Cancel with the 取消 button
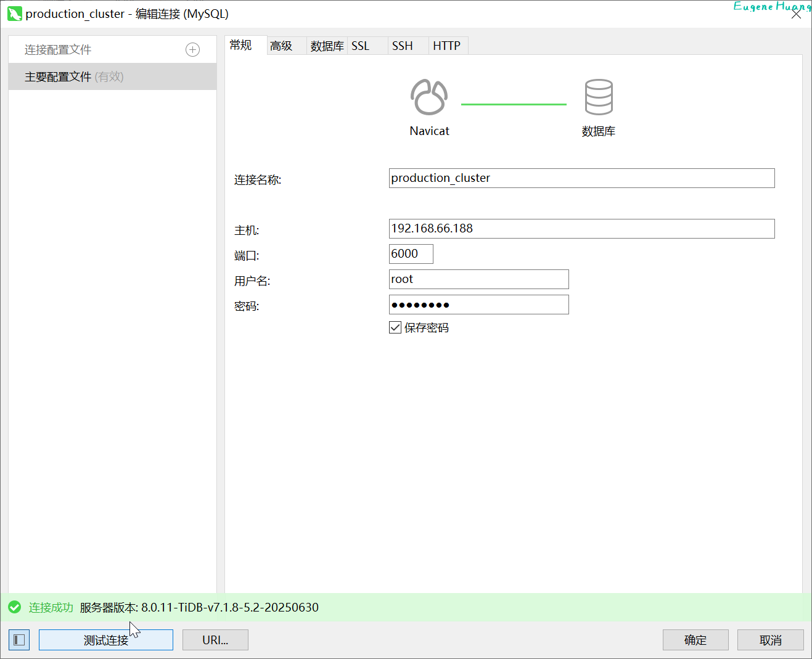Screen dimensions: 812x659 [770, 640]
